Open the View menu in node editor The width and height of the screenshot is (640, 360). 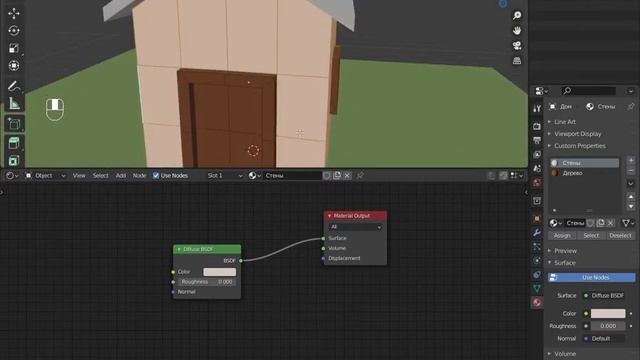[x=79, y=176]
